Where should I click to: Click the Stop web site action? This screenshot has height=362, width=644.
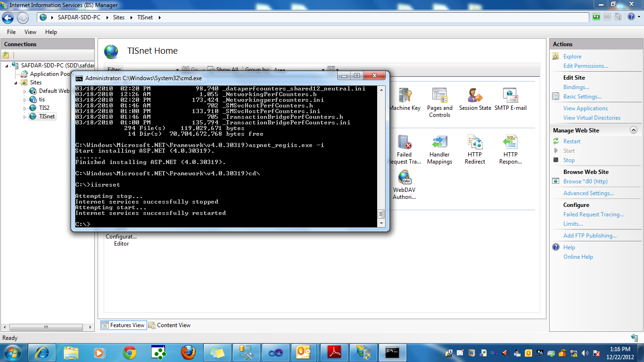[569, 160]
